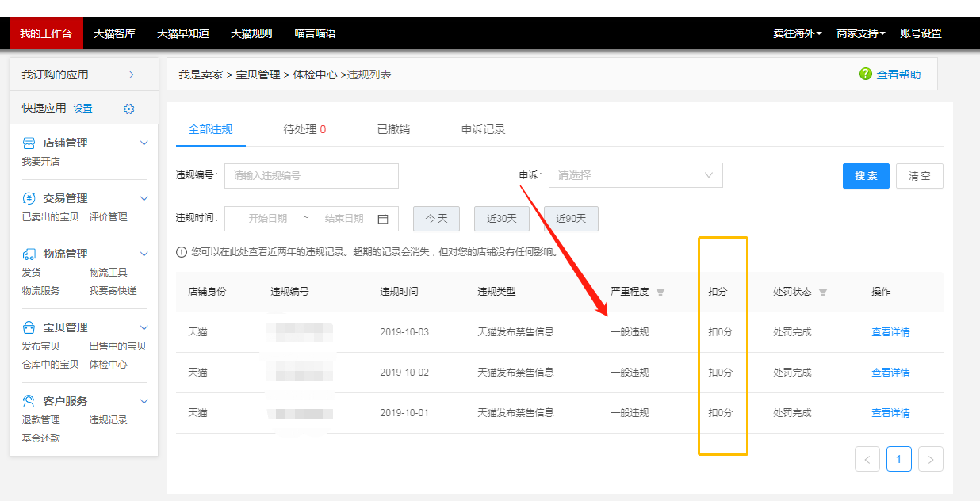Open 退款管理 sidebar link
This screenshot has height=501, width=980.
pos(40,420)
